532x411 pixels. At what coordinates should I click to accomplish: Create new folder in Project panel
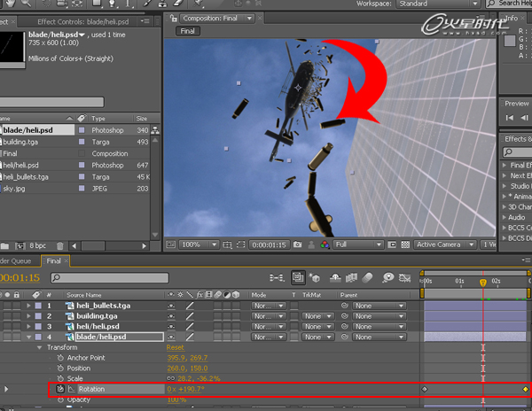click(x=4, y=246)
